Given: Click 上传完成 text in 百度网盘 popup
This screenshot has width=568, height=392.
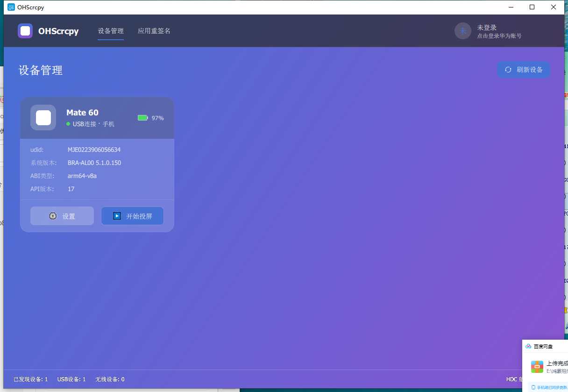Looking at the screenshot, I should pos(557,363).
